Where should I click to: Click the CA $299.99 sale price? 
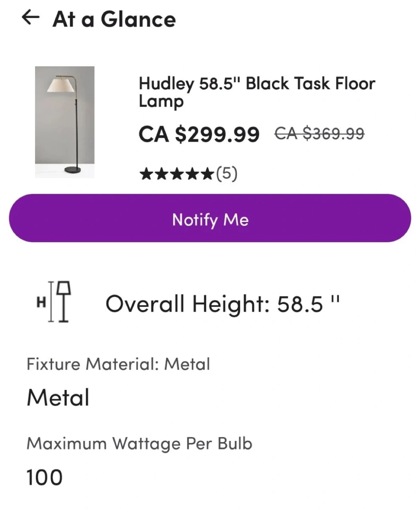199,134
